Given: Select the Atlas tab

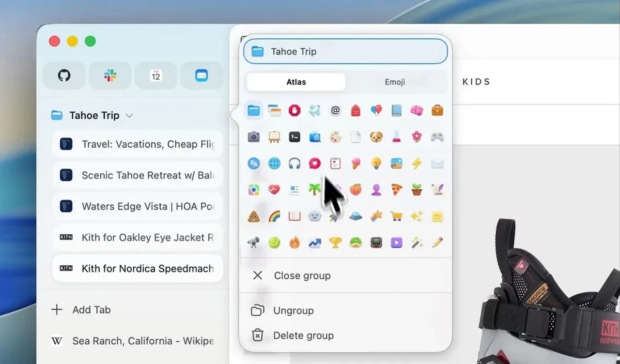Looking at the screenshot, I should [295, 82].
